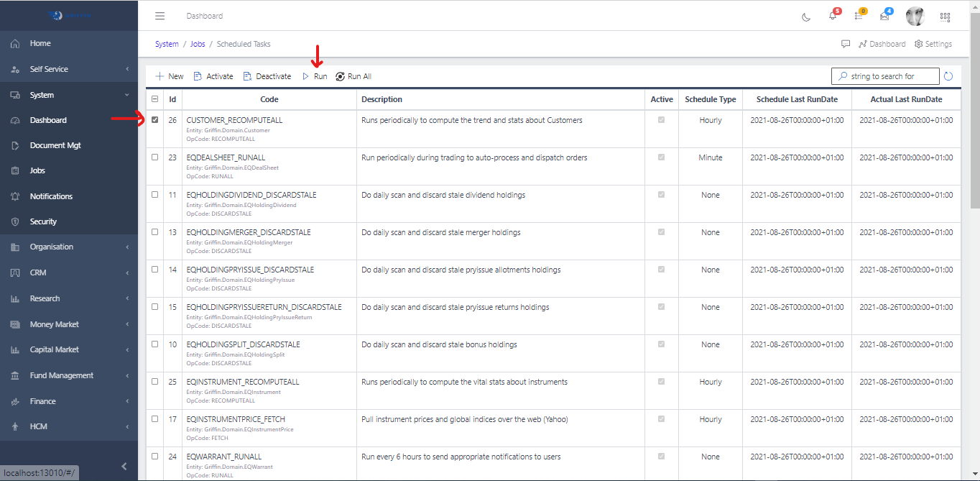980x481 pixels.
Task: Toggle the hamburger menu icon
Action: tap(160, 16)
